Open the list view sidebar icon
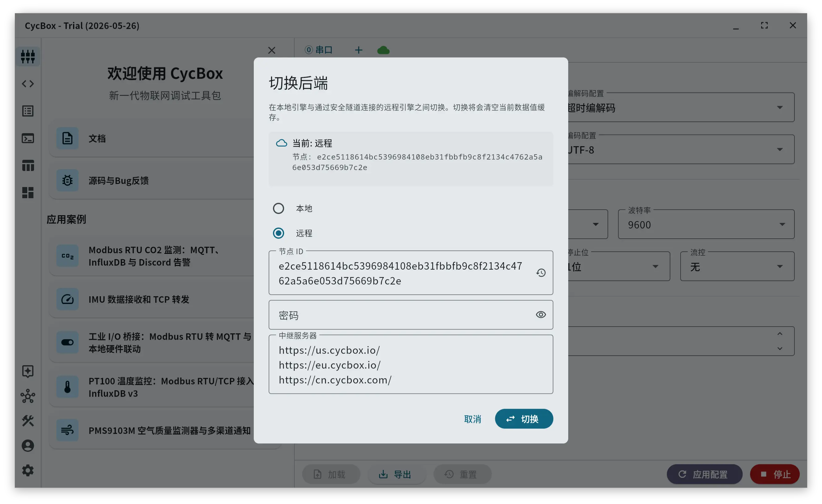Screen dimensions: 822x504 pos(28,111)
